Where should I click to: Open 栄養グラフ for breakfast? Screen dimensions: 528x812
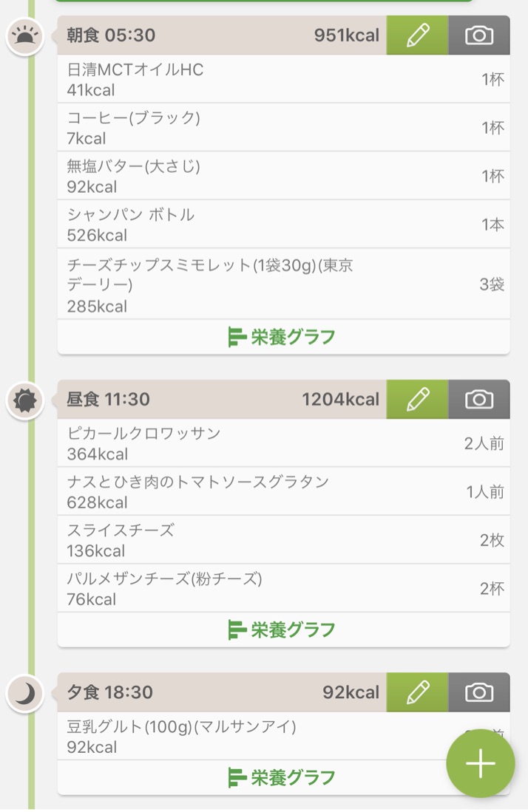tap(283, 337)
